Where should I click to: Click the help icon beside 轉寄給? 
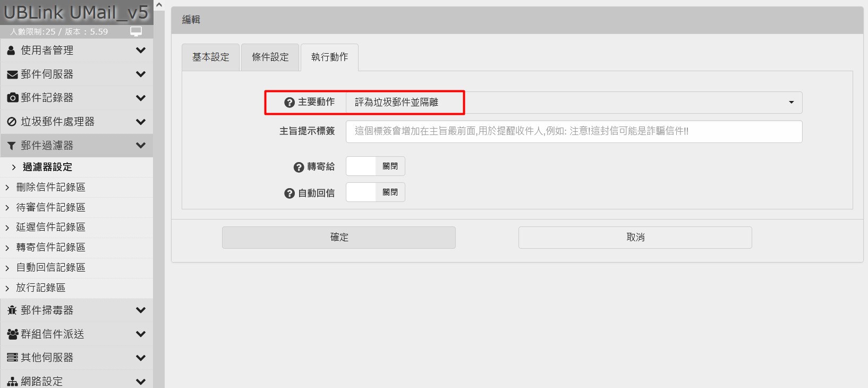click(299, 167)
